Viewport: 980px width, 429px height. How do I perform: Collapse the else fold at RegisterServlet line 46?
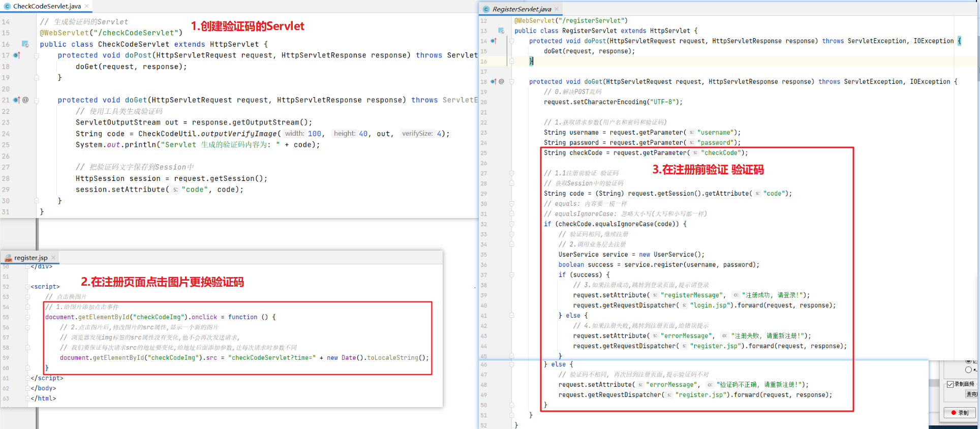pos(512,364)
